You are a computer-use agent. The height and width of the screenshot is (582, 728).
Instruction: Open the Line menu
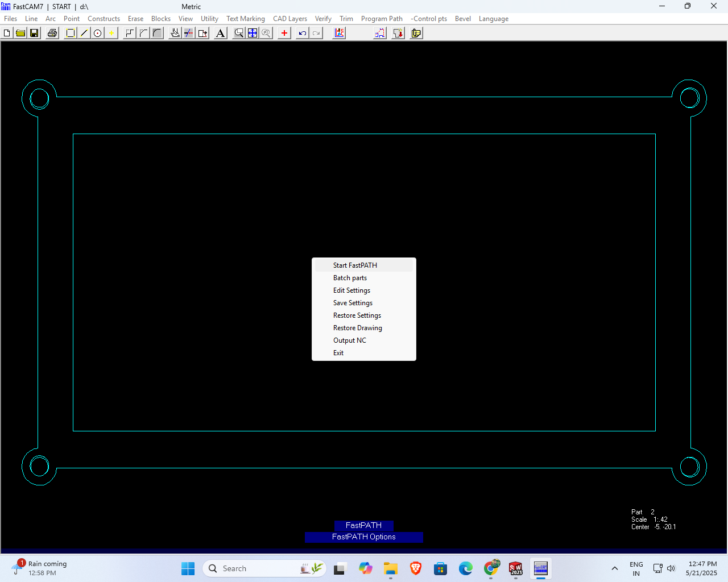point(31,19)
